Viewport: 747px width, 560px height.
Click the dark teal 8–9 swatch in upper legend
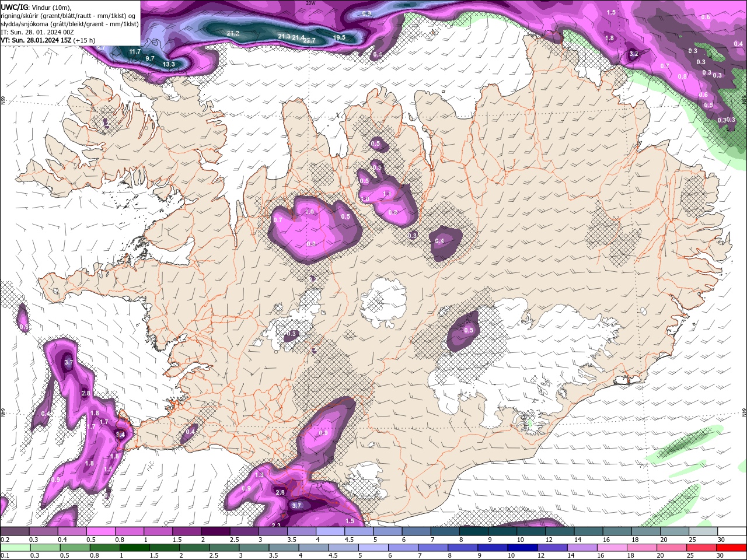[x=473, y=531]
